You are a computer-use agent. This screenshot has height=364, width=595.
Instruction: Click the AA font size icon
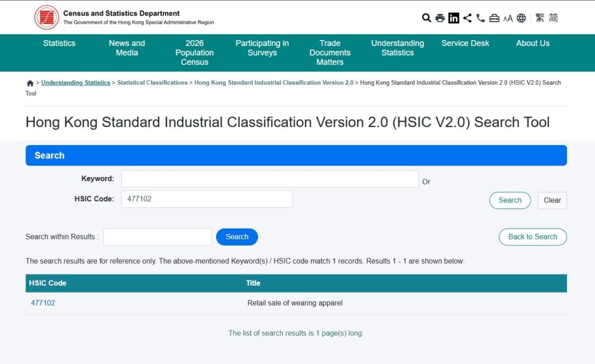click(x=507, y=18)
